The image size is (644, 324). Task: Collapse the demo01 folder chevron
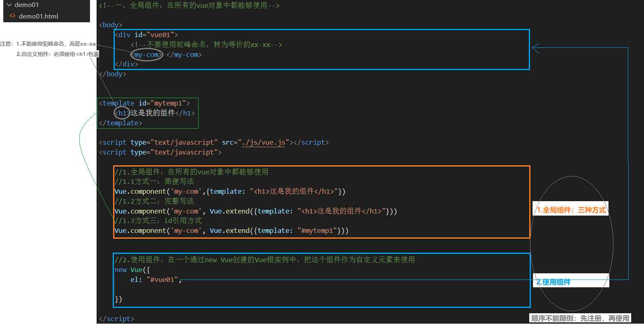[9, 5]
